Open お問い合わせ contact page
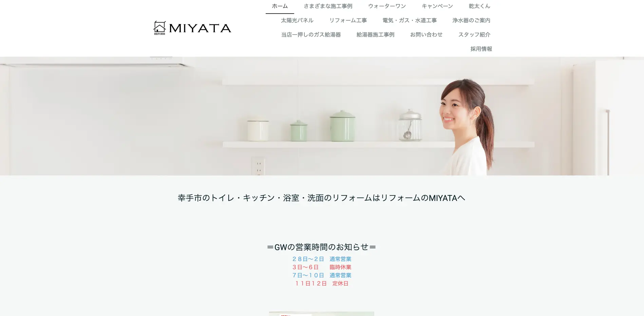The image size is (644, 316). tap(427, 35)
